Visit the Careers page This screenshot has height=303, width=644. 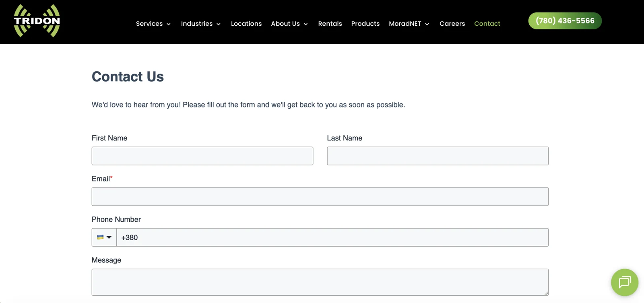click(x=452, y=24)
